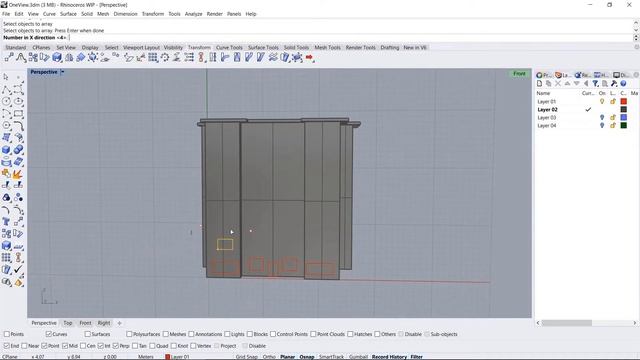
Task: Toggle Ortho in status bar
Action: click(x=269, y=357)
